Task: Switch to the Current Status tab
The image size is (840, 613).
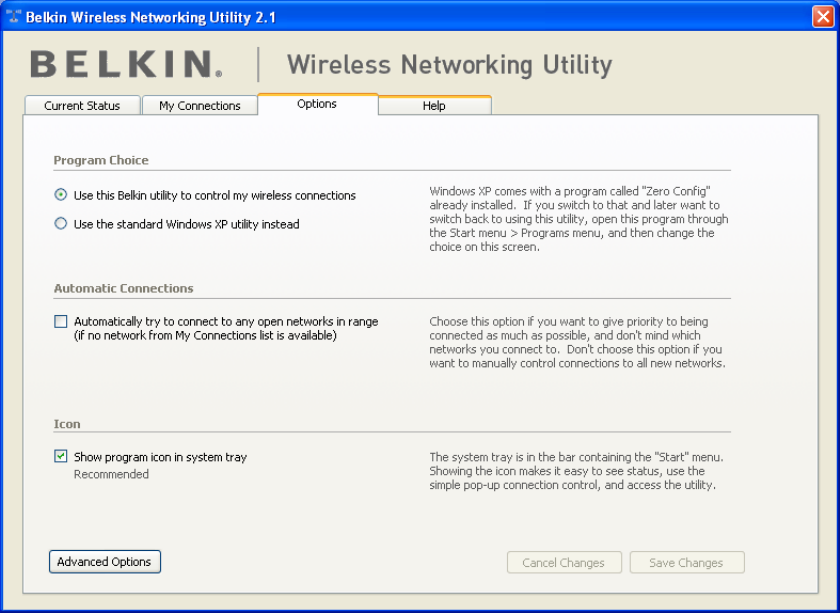Action: 82,106
